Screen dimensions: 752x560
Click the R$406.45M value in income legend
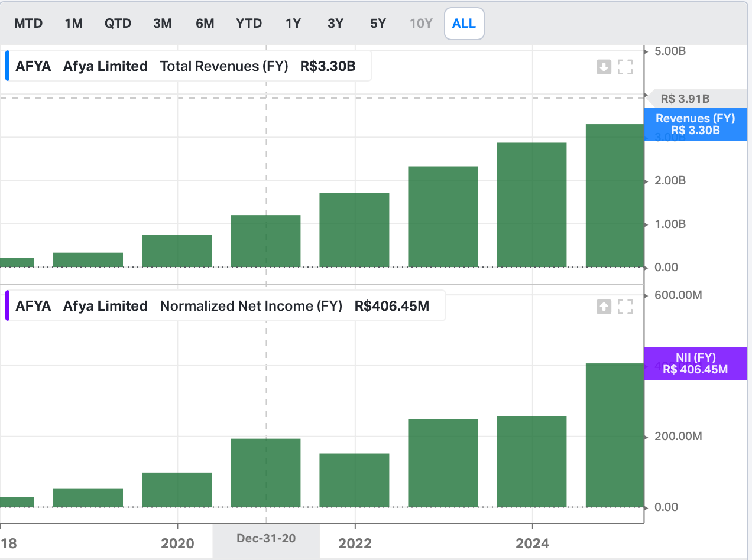[x=392, y=306]
